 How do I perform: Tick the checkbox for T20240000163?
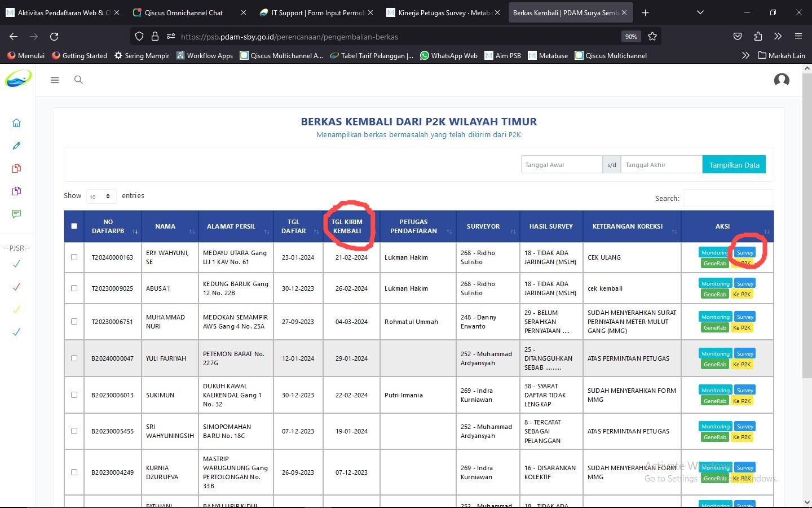74,257
